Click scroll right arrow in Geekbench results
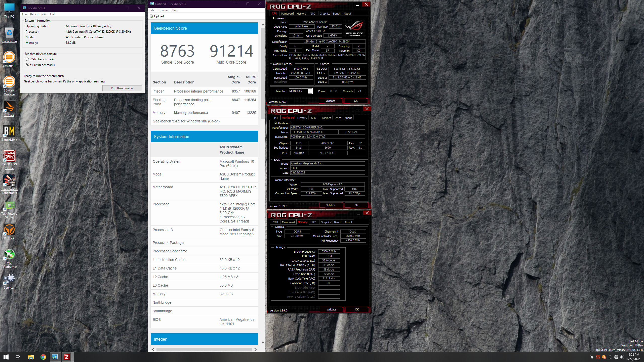 pos(255,349)
